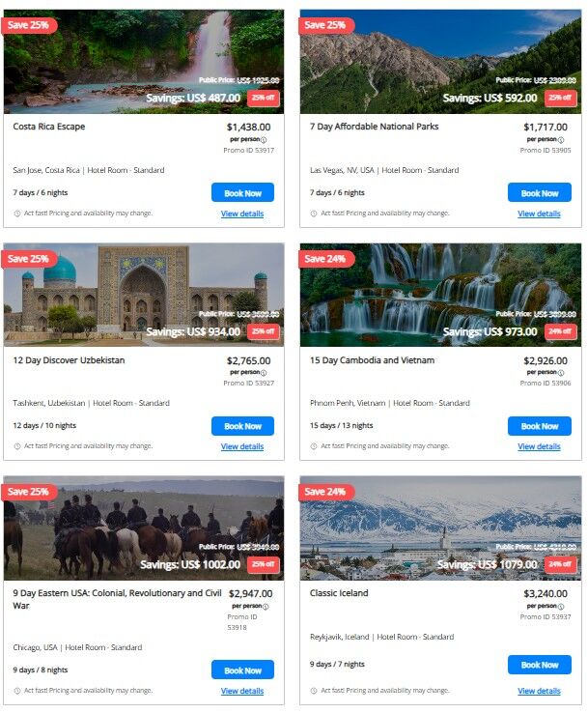Open per person info icon for Uzbekistan tour
Image resolution: width=588 pixels, height=713 pixels.
pyautogui.click(x=264, y=372)
